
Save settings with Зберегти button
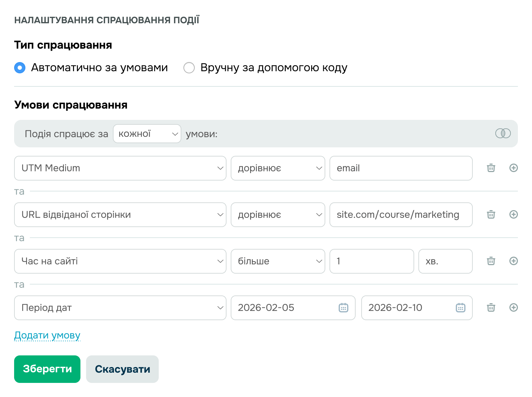tap(47, 369)
